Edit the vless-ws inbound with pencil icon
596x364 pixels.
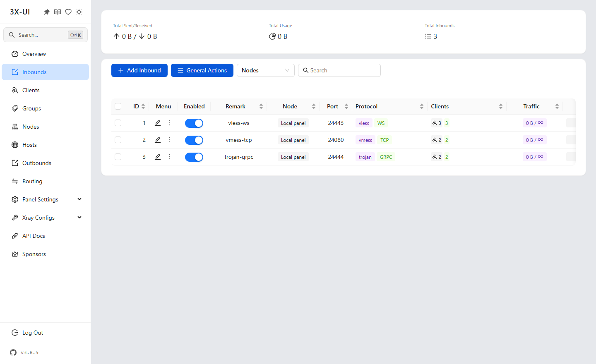point(158,123)
